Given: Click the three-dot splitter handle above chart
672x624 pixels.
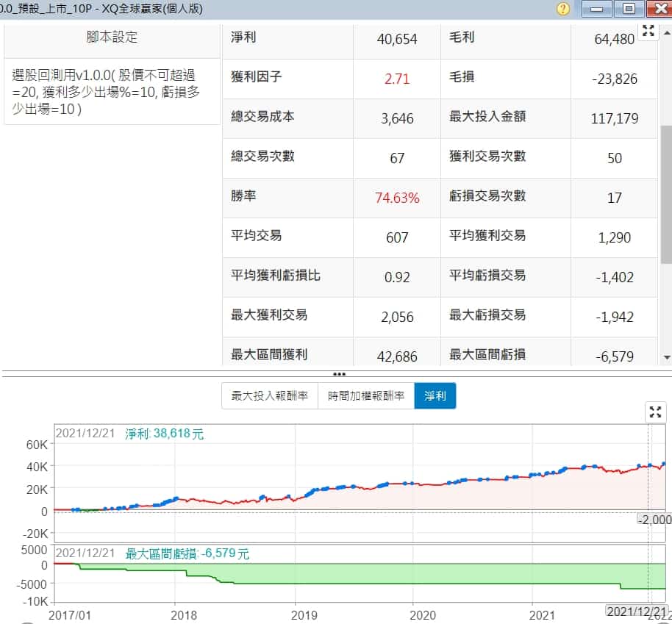Looking at the screenshot, I should [339, 374].
